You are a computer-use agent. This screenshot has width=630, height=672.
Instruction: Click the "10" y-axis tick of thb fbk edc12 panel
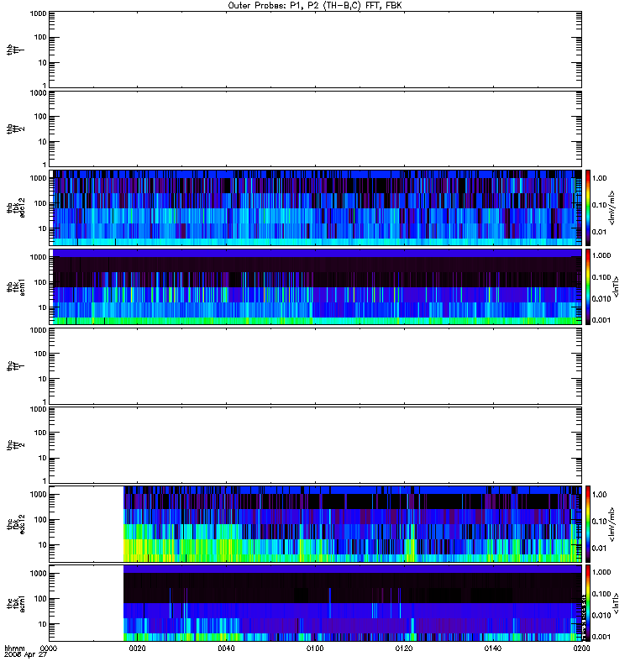point(43,228)
